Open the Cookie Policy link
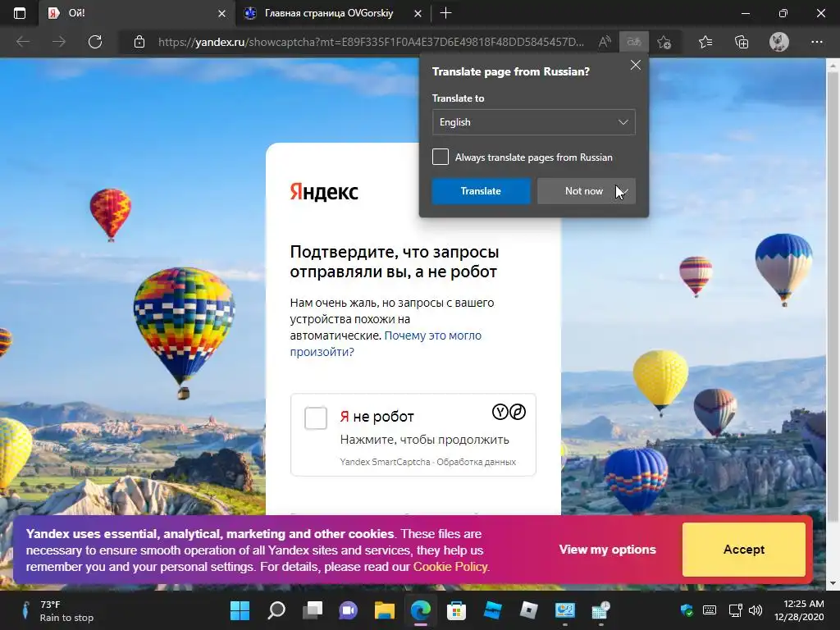This screenshot has width=840, height=630. pyautogui.click(x=450, y=567)
